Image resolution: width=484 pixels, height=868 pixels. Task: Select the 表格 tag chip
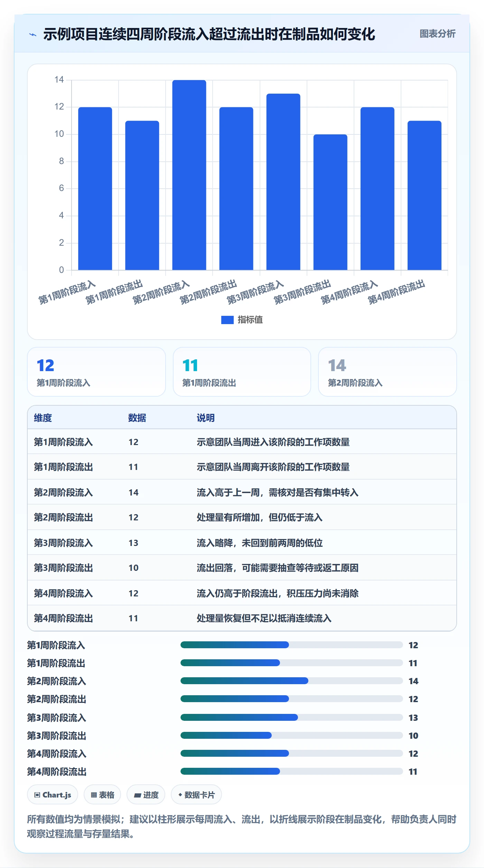coord(102,795)
